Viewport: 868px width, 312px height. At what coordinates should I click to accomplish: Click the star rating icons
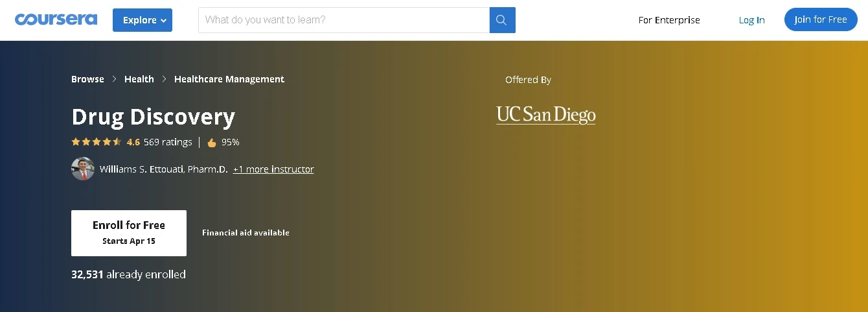(x=97, y=142)
